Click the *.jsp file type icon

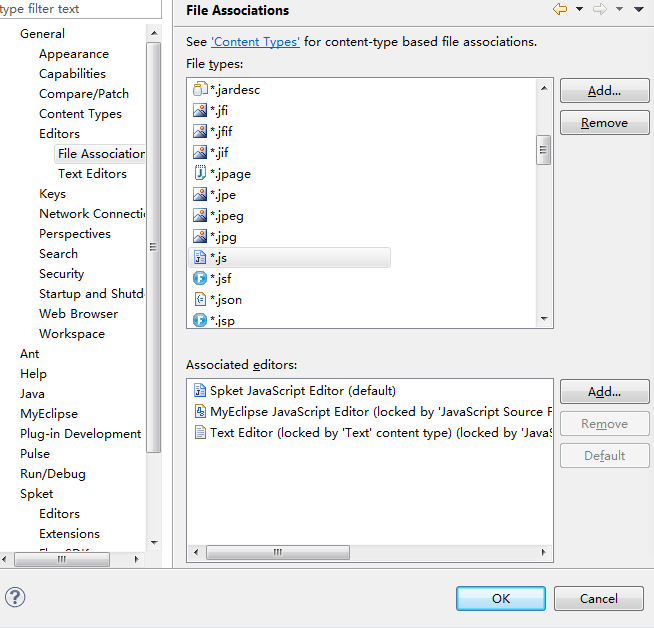coord(200,320)
